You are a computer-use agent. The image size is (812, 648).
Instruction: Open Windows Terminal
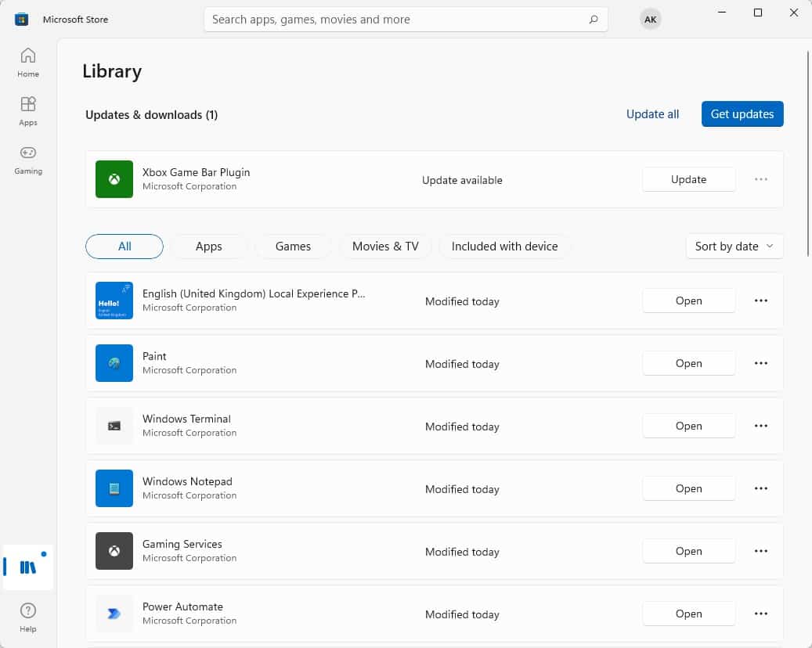click(x=689, y=426)
